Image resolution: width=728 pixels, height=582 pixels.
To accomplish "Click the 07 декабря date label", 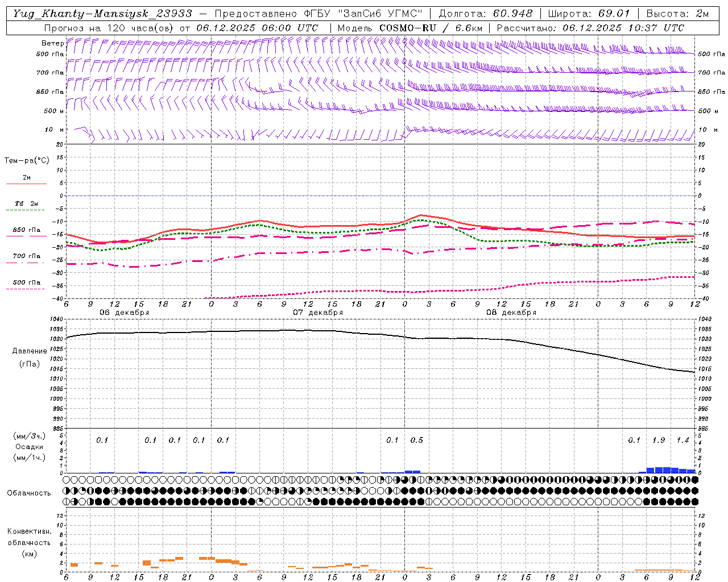I will [x=318, y=313].
